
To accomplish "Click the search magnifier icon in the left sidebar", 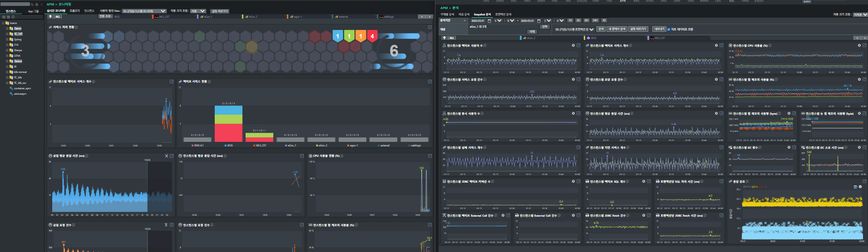I will [x=32, y=5].
